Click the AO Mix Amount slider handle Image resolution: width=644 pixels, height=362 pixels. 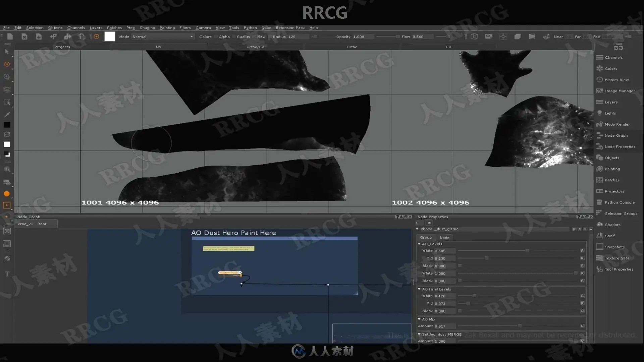click(520, 326)
